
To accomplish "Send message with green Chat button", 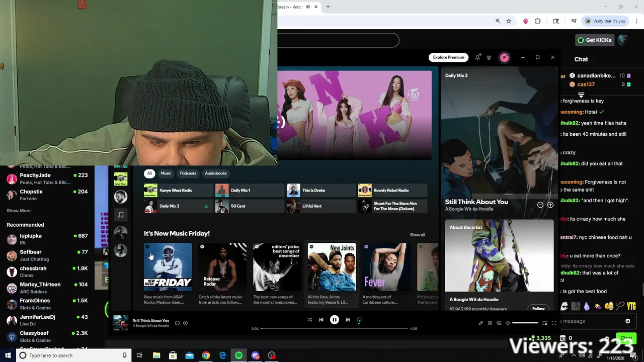I will 626,338.
